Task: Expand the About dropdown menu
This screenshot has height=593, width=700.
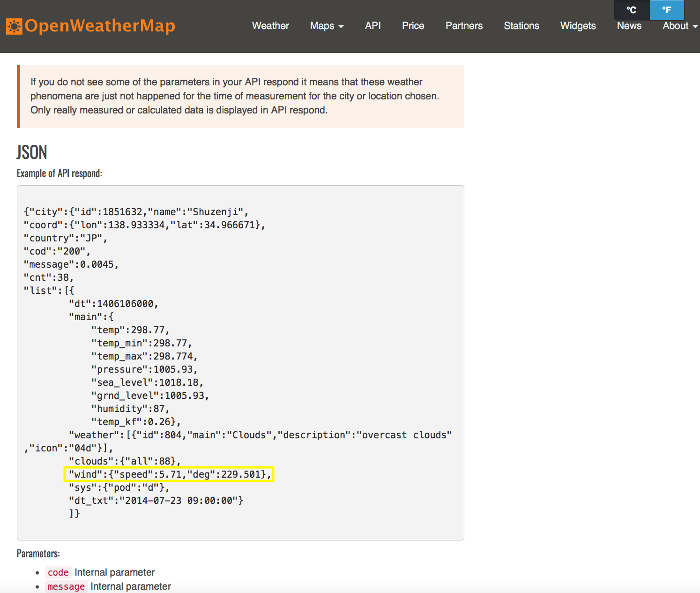Action: pyautogui.click(x=680, y=26)
